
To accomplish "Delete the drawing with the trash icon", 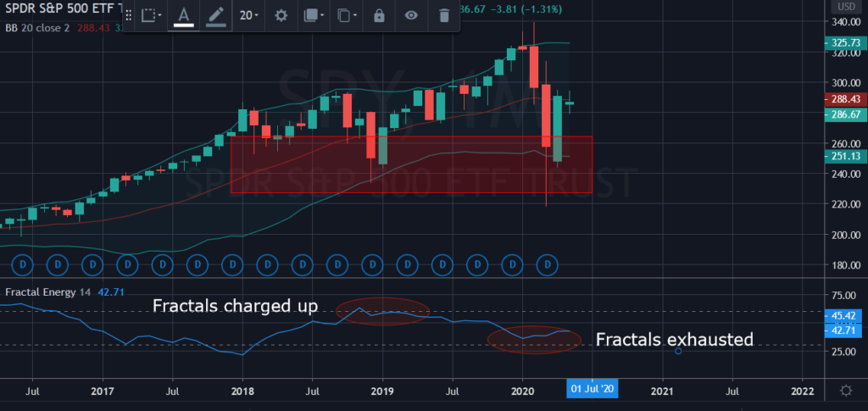I will click(444, 15).
